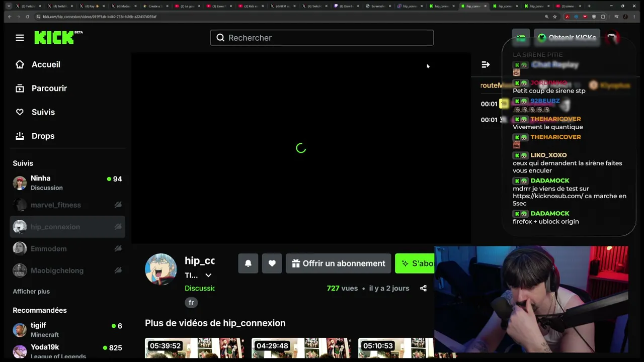The image size is (644, 362).
Task: Click the Obtenir KICKs button
Action: tap(567, 38)
